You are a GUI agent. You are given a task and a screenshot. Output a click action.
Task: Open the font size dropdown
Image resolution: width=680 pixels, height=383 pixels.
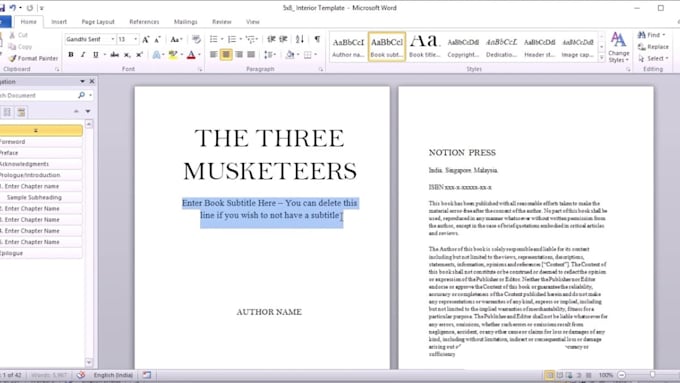click(x=135, y=39)
